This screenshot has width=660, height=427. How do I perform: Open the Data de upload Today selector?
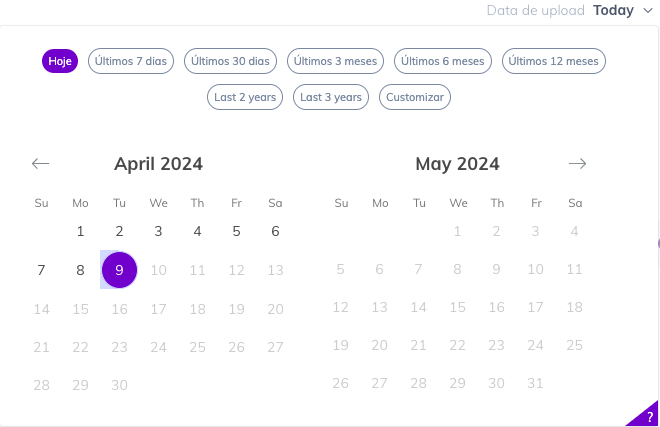(x=570, y=11)
